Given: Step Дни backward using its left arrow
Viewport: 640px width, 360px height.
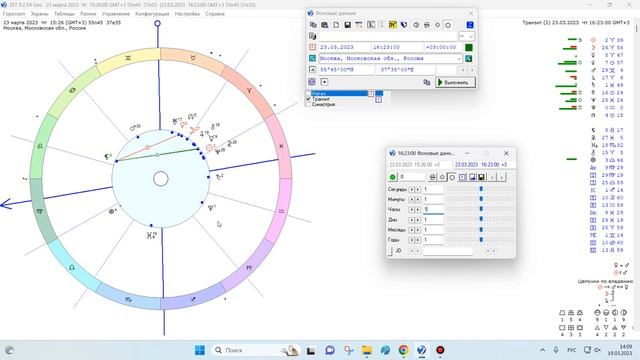Looking at the screenshot, I should [x=412, y=220].
